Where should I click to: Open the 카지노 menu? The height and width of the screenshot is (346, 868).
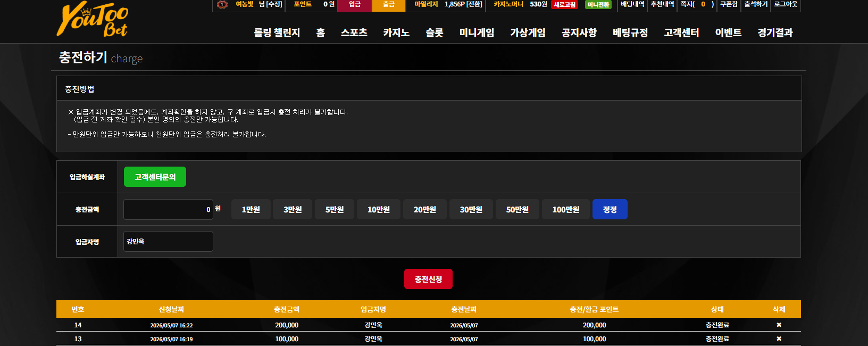[x=396, y=32]
